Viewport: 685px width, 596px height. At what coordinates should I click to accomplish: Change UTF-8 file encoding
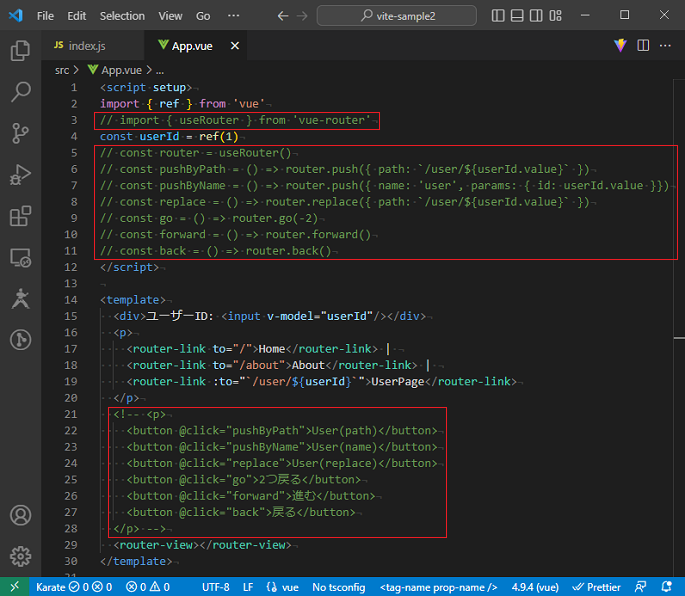[x=216, y=587]
